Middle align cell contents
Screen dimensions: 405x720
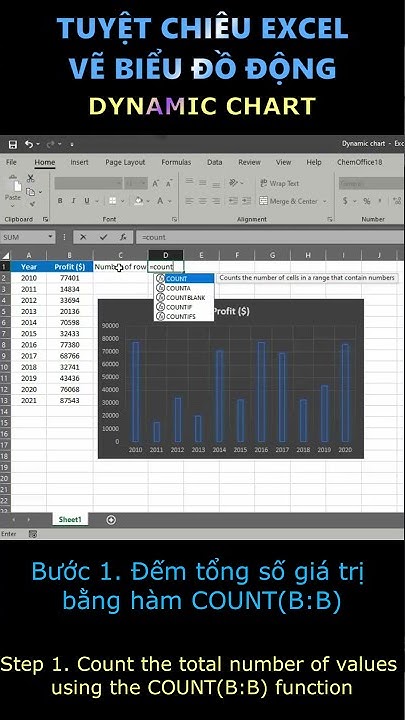[202, 183]
